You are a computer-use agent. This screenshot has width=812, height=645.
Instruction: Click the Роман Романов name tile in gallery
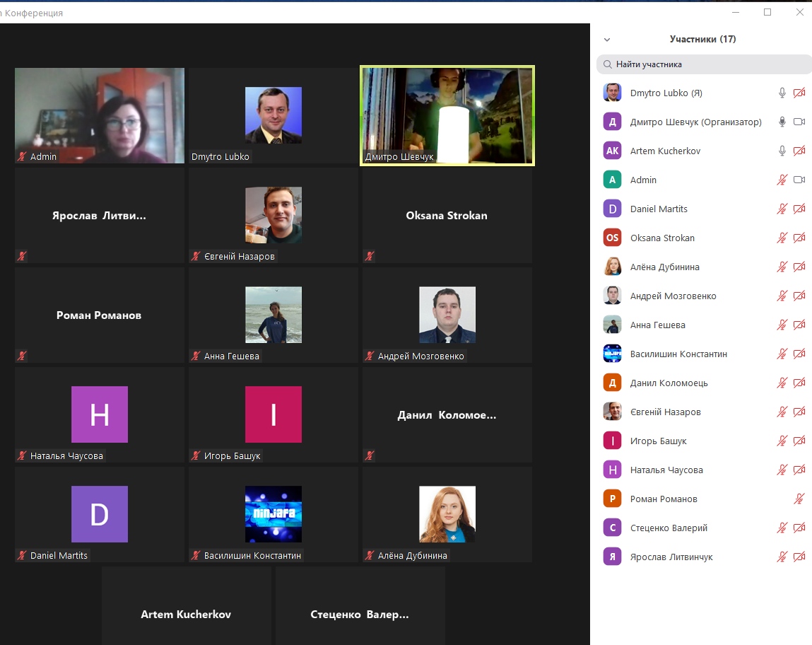click(x=99, y=315)
